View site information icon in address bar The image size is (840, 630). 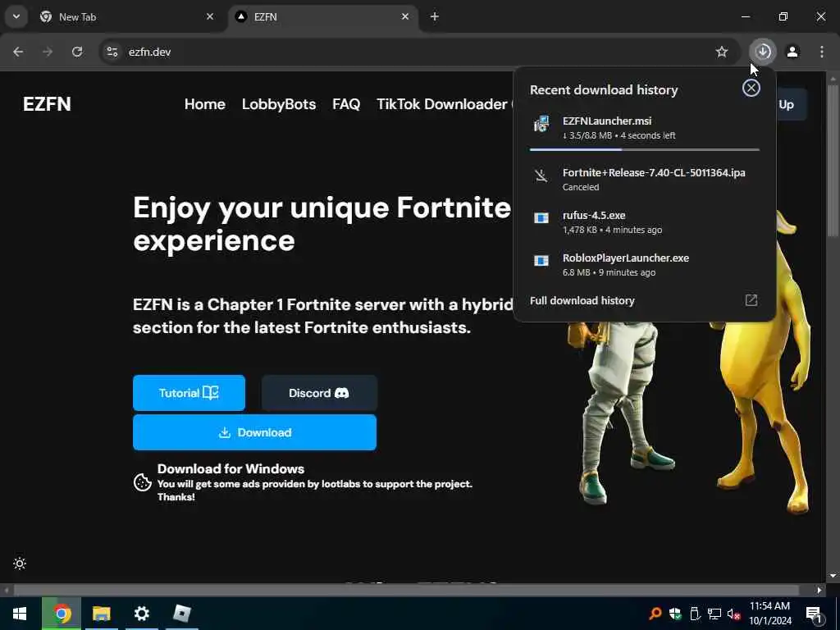pos(112,52)
